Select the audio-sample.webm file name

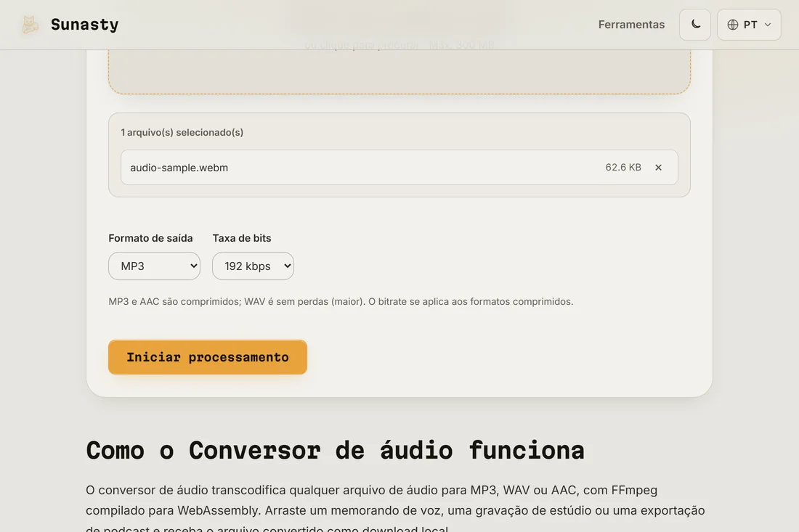pos(179,168)
